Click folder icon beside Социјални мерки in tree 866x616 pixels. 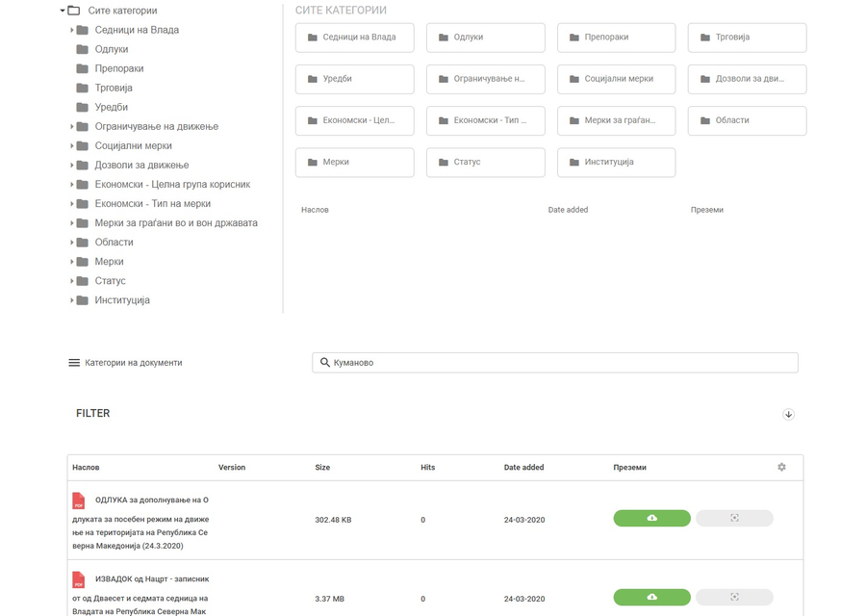click(x=83, y=146)
